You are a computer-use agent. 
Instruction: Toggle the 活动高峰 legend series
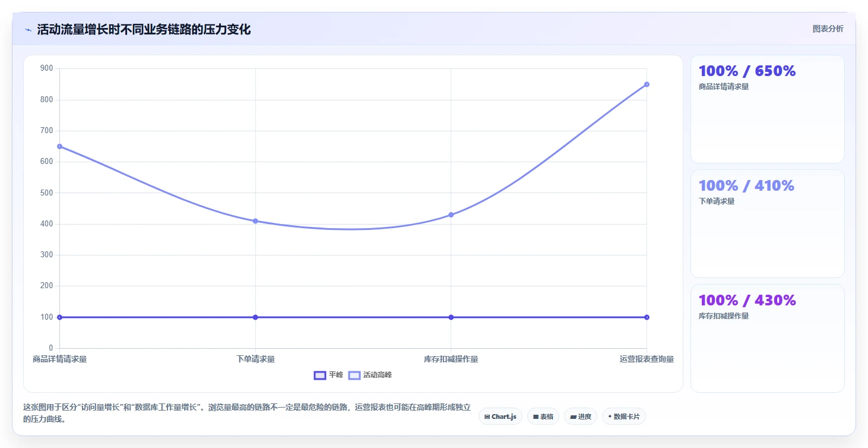coord(370,375)
